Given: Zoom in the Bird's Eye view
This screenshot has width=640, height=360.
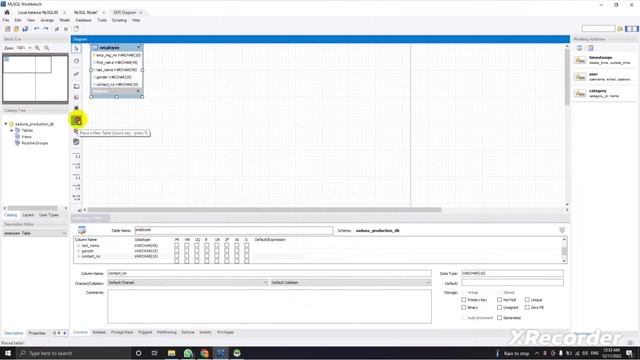Looking at the screenshot, I should (38, 48).
